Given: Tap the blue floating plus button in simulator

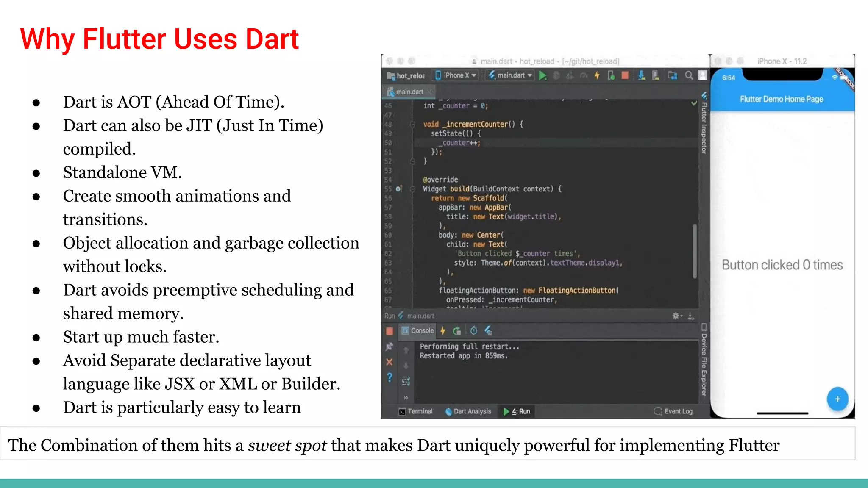Looking at the screenshot, I should click(x=837, y=399).
